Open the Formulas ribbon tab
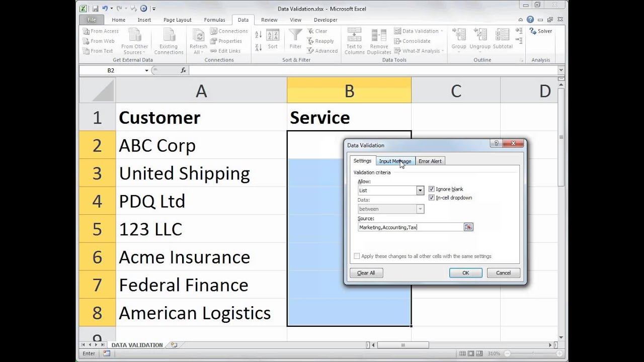Image resolution: width=644 pixels, height=362 pixels. click(215, 20)
